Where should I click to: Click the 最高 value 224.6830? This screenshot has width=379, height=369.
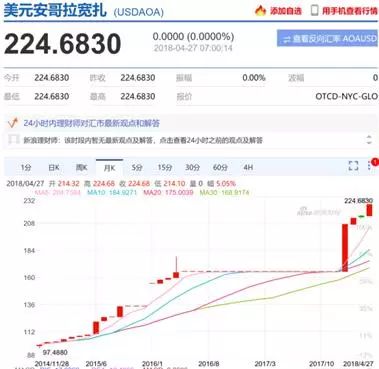(138, 97)
